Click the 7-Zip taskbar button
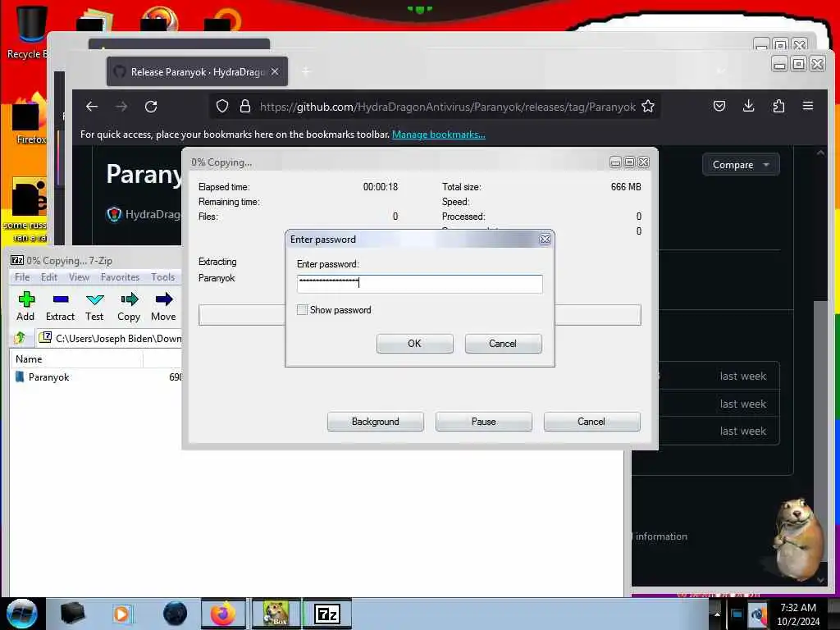The image size is (840, 630). coord(327,614)
